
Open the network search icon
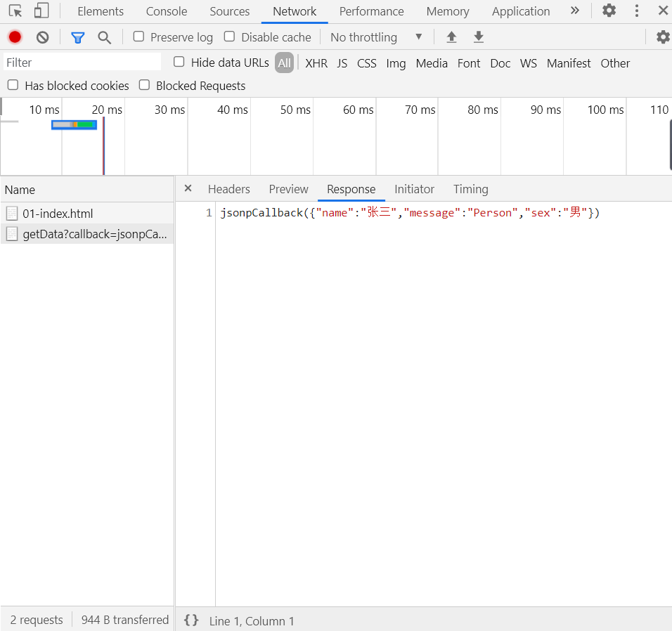pyautogui.click(x=104, y=37)
